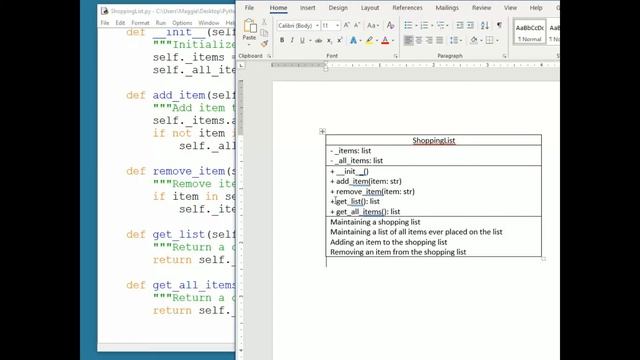The height and width of the screenshot is (360, 640).
Task: Open the Help tab in Word
Action: coord(536,8)
